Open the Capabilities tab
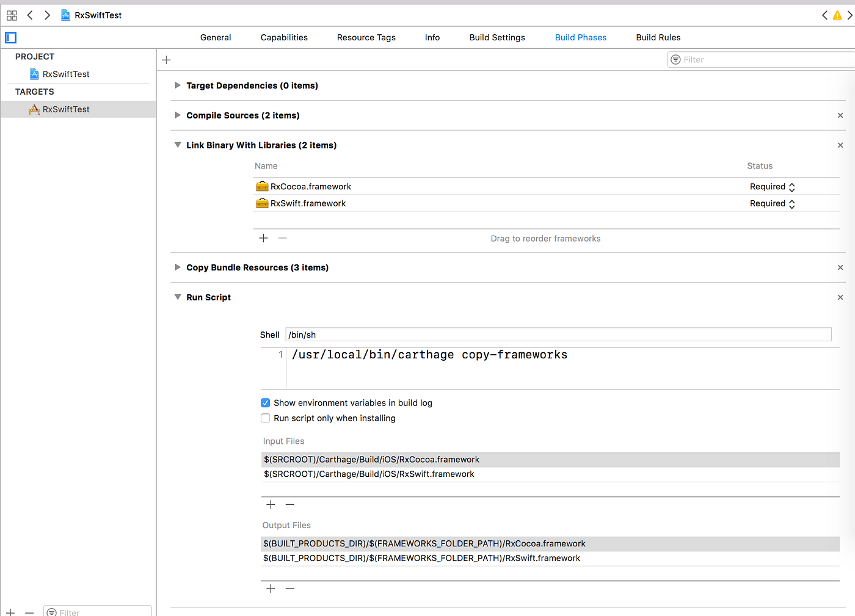The height and width of the screenshot is (616, 855). (283, 37)
